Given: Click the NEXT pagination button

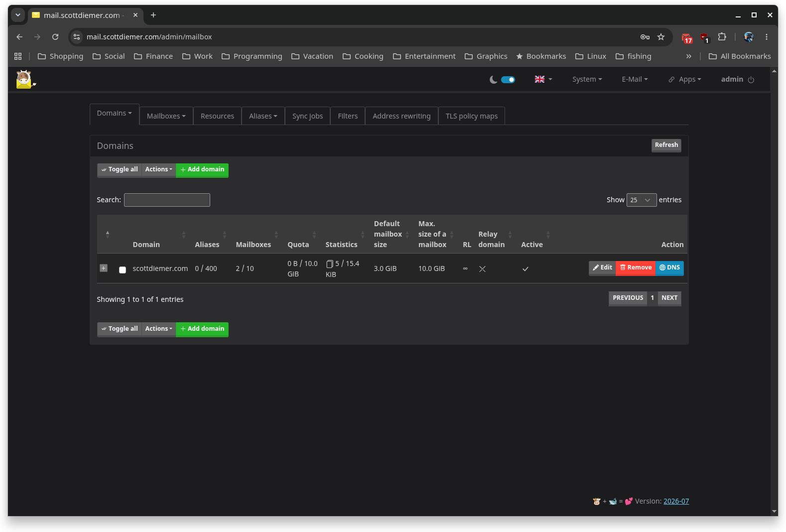Looking at the screenshot, I should 669,298.
